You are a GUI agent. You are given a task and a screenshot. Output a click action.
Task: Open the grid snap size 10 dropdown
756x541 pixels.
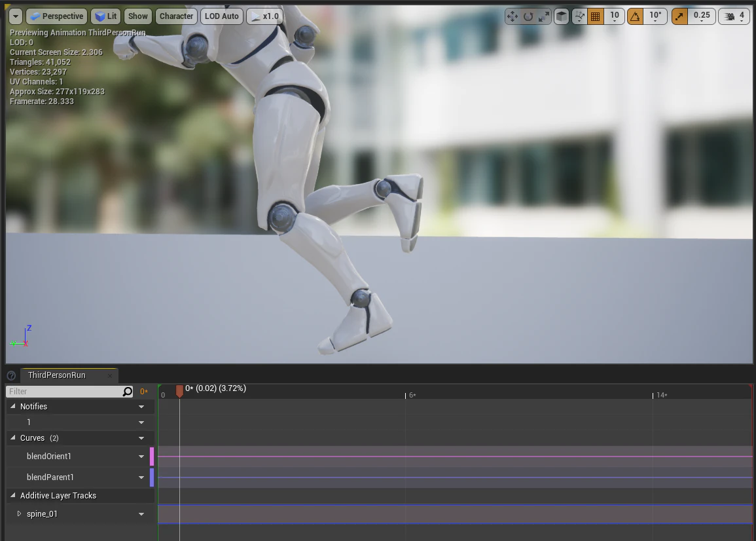click(x=614, y=16)
